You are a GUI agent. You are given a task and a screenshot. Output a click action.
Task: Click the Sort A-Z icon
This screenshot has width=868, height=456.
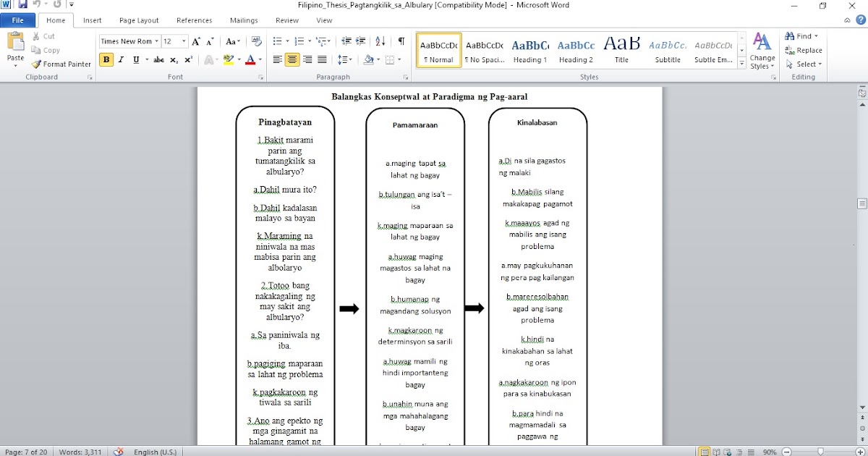[380, 41]
